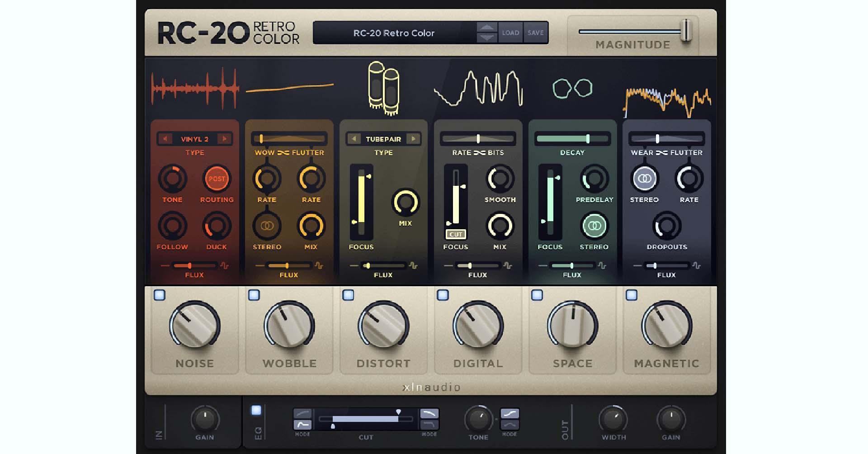
Task: Click the LOAD preset button
Action: point(510,33)
